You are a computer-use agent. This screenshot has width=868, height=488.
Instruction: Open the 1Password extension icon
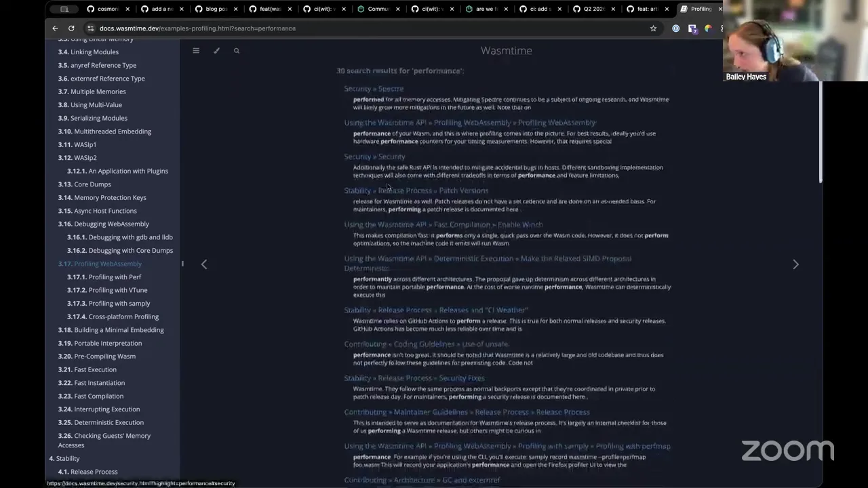point(675,28)
